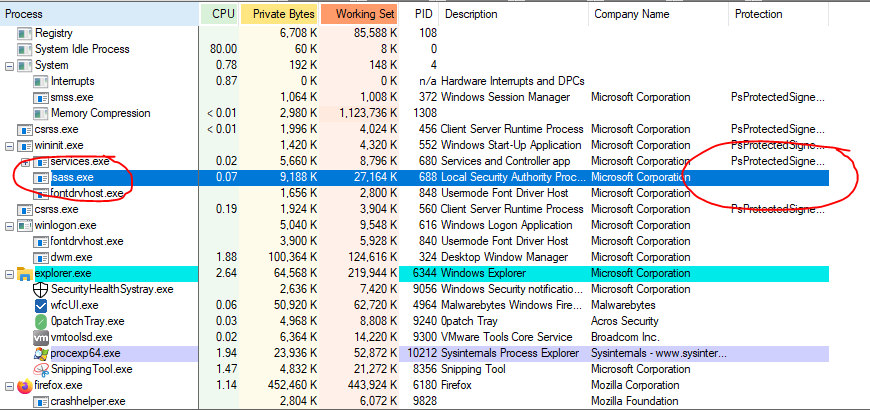Click the Windows Explorer folder icon
The width and height of the screenshot is (870, 410).
point(25,273)
